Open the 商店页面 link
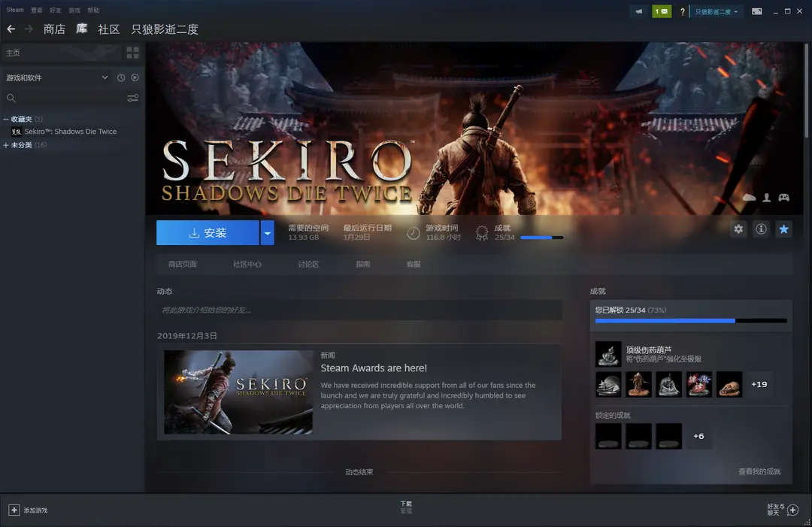This screenshot has width=812, height=527. click(x=182, y=264)
